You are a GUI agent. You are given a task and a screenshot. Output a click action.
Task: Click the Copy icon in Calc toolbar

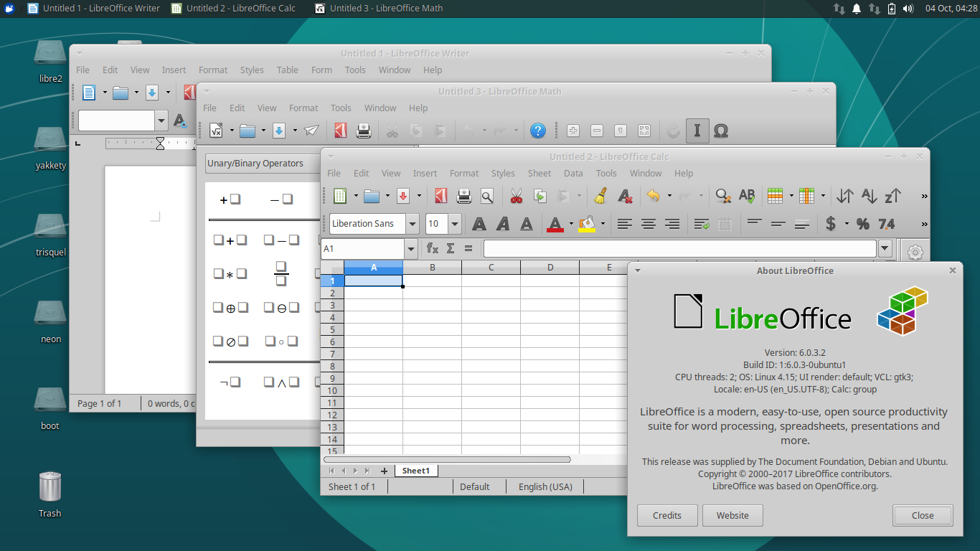pos(540,196)
